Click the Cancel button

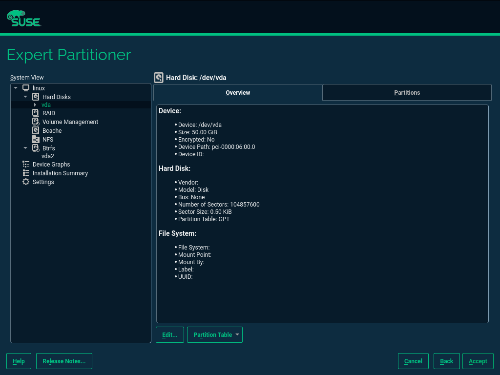(x=413, y=361)
